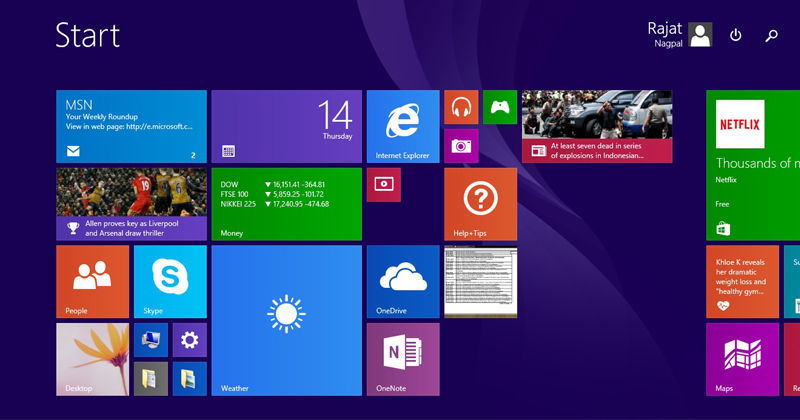Screen dimensions: 800x420
Task: Open the Internet Explorer tile
Action: pos(403,126)
